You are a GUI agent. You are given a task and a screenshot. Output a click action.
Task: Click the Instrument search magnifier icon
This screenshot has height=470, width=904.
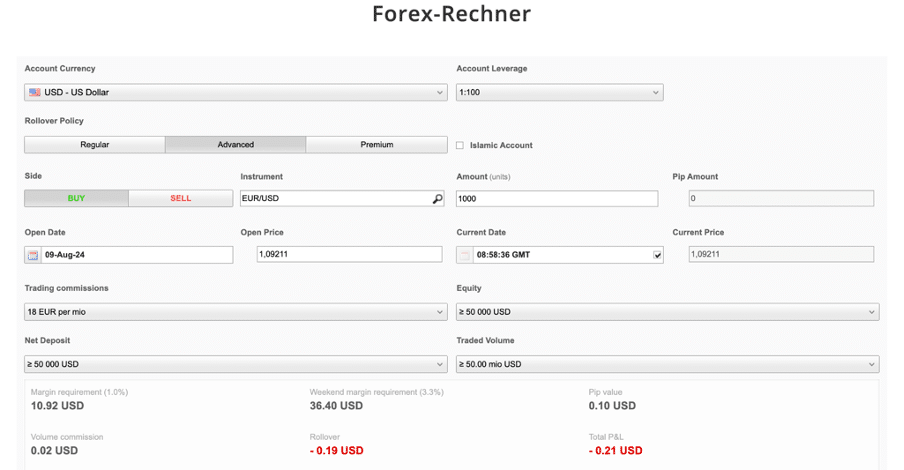click(437, 199)
